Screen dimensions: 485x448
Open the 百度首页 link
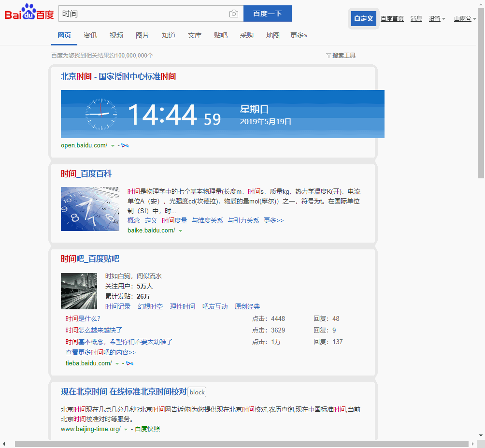(x=392, y=19)
